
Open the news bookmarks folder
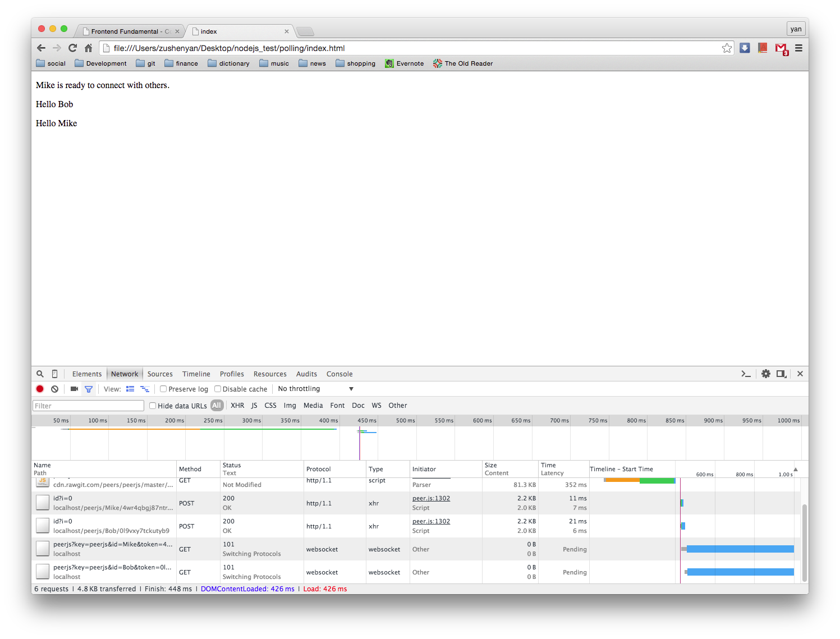[312, 63]
